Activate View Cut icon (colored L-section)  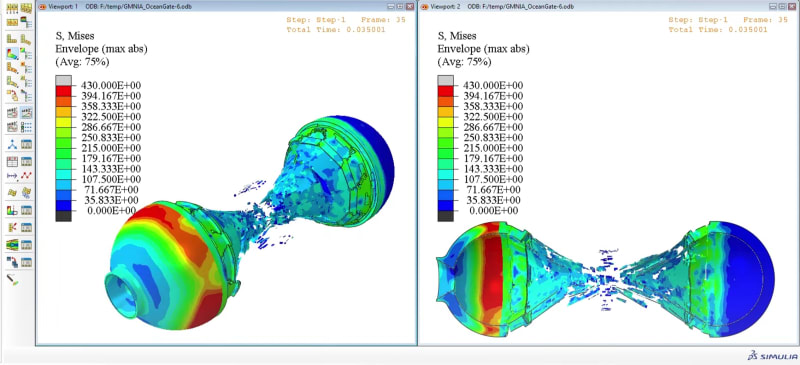(x=12, y=210)
